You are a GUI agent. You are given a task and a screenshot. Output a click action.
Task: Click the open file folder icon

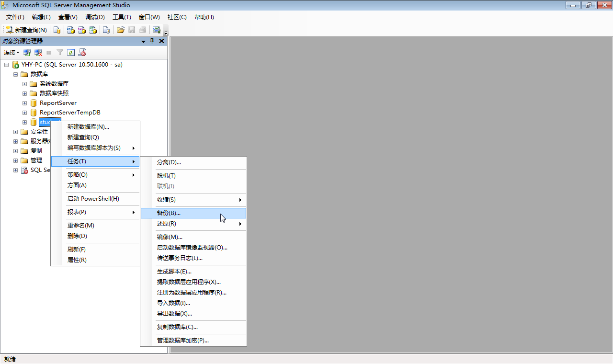point(121,30)
